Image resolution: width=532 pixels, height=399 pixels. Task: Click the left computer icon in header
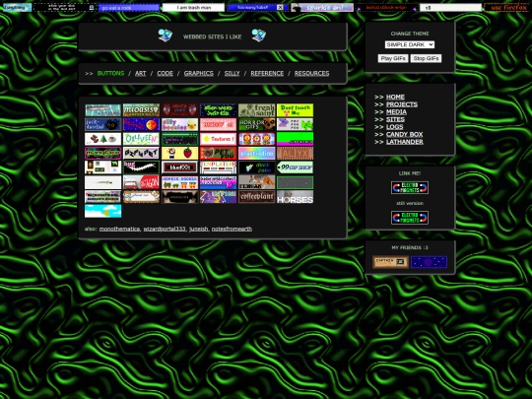166,35
